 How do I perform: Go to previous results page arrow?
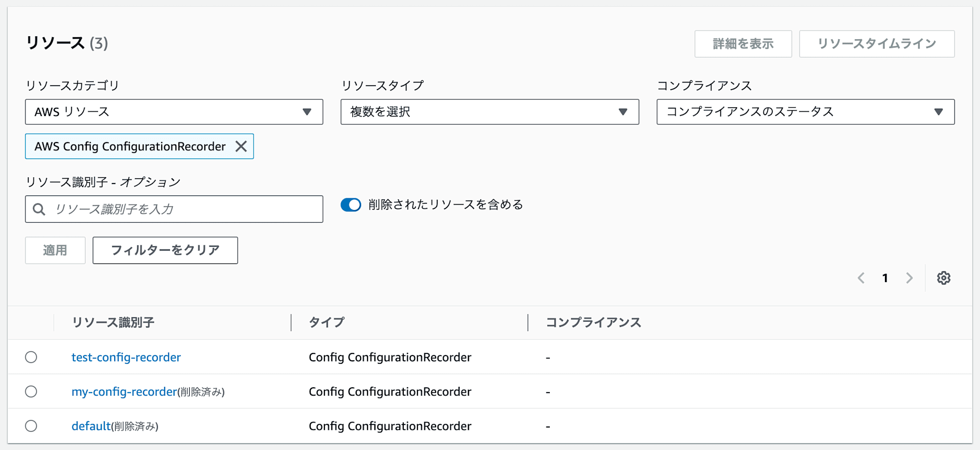(861, 278)
